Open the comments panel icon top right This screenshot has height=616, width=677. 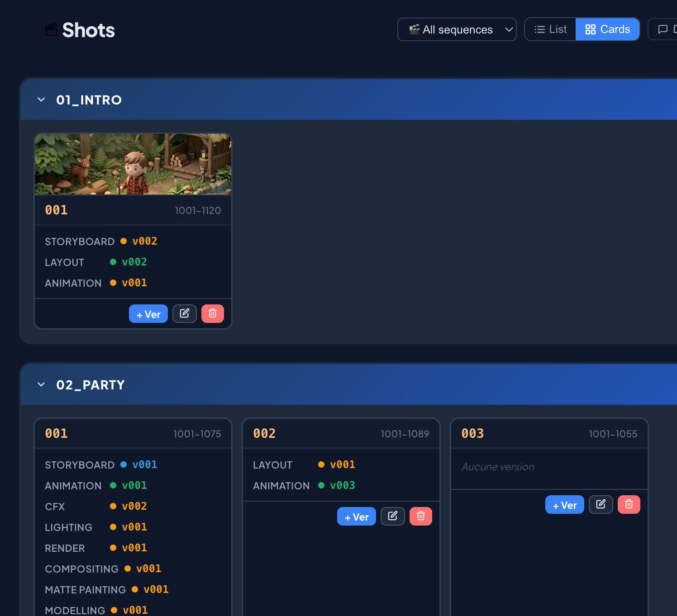[663, 29]
